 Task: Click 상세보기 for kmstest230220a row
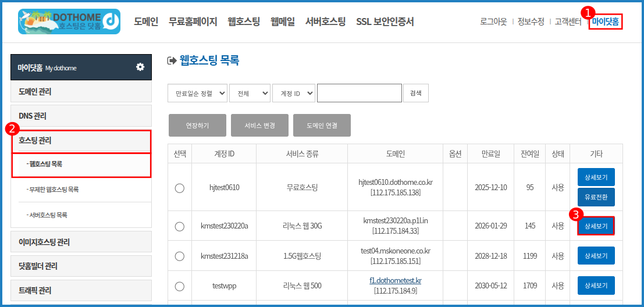pyautogui.click(x=596, y=226)
